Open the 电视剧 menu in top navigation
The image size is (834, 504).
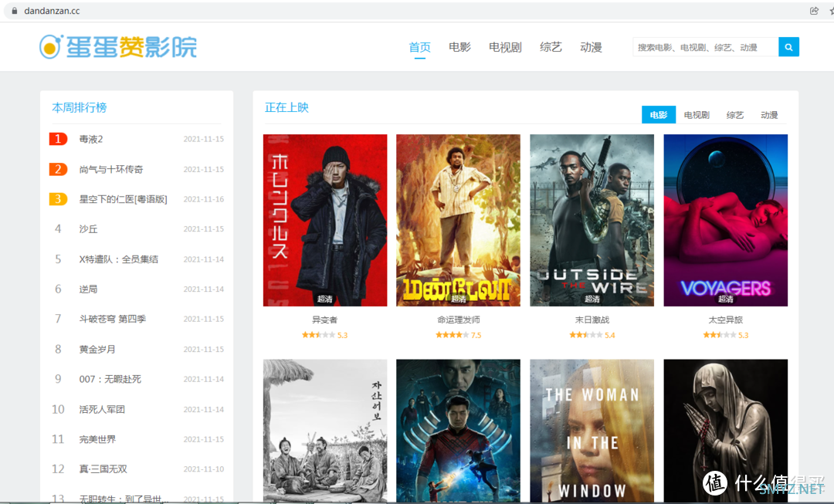click(505, 47)
